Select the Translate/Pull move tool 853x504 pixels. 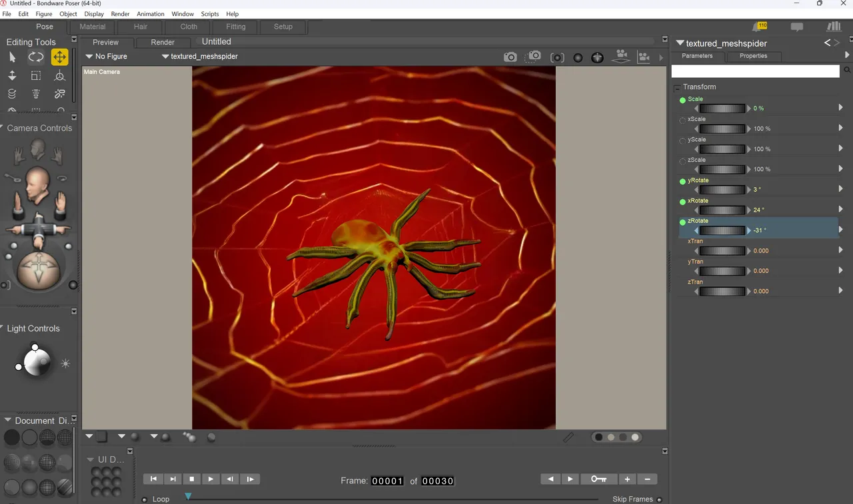point(60,57)
